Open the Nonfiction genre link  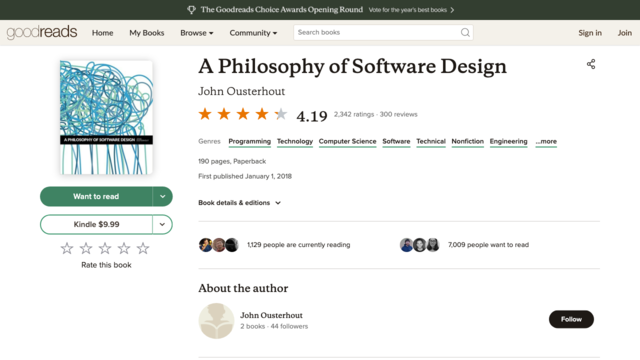point(467,142)
